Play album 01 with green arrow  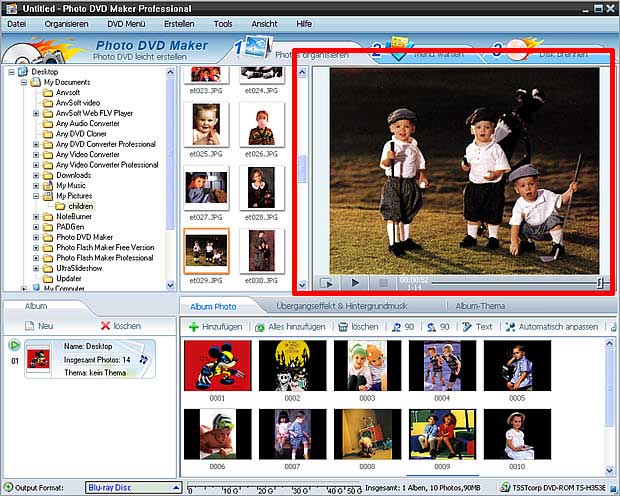14,345
